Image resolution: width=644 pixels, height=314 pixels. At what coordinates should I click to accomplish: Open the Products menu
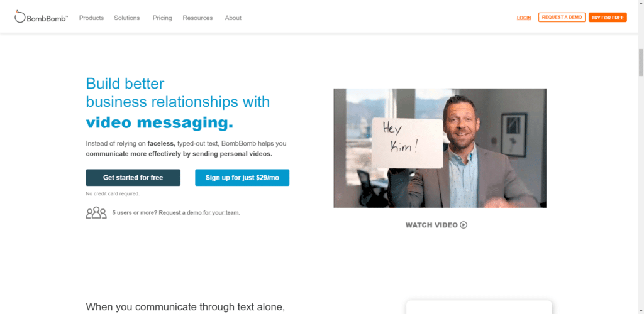[91, 18]
